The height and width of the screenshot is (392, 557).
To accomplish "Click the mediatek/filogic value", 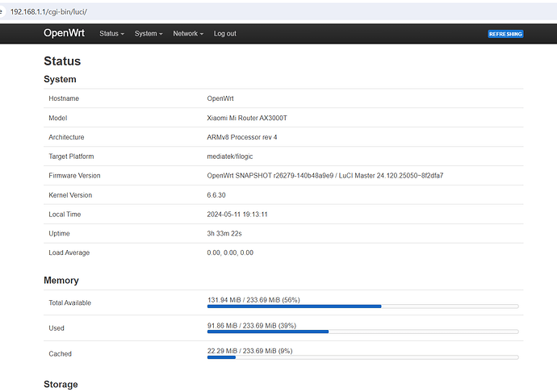I will click(x=230, y=156).
